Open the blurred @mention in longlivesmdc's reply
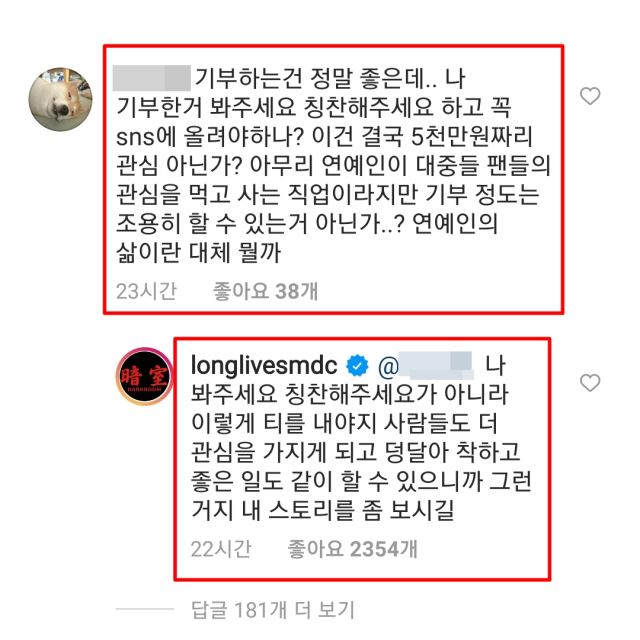Screen dimensions: 640x640 pyautogui.click(x=426, y=365)
